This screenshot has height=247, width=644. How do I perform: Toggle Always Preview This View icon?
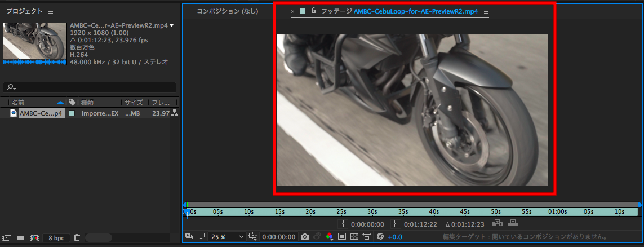pos(189,236)
